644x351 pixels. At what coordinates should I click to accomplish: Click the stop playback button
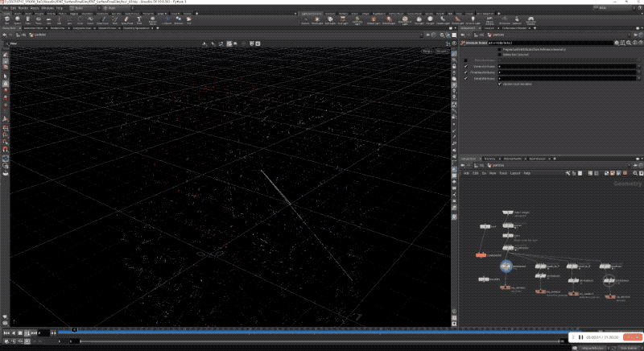19,333
